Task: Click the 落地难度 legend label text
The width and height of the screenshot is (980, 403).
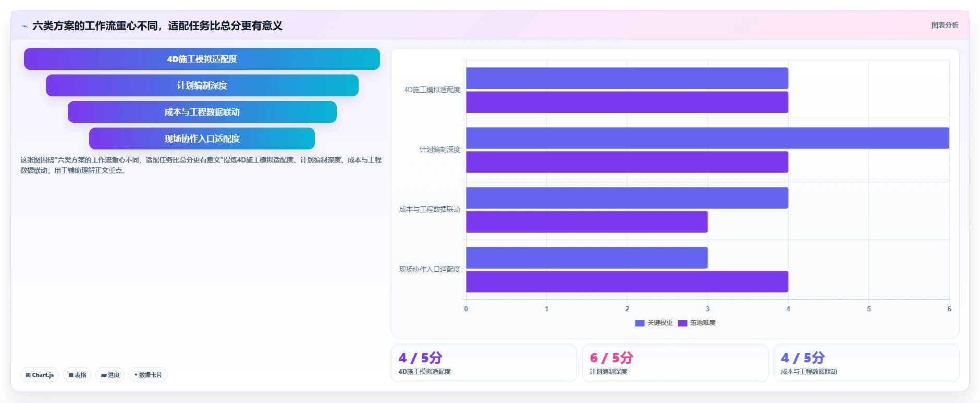Action: tap(703, 323)
